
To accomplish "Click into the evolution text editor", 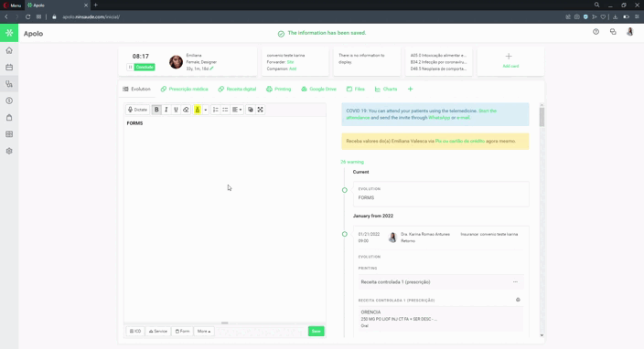I will click(225, 219).
